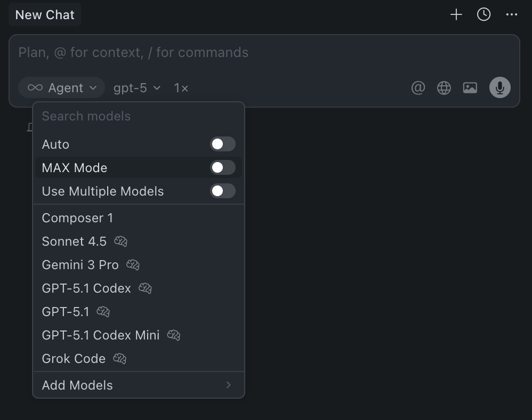Enable the Use Multiple Models switch

click(222, 191)
